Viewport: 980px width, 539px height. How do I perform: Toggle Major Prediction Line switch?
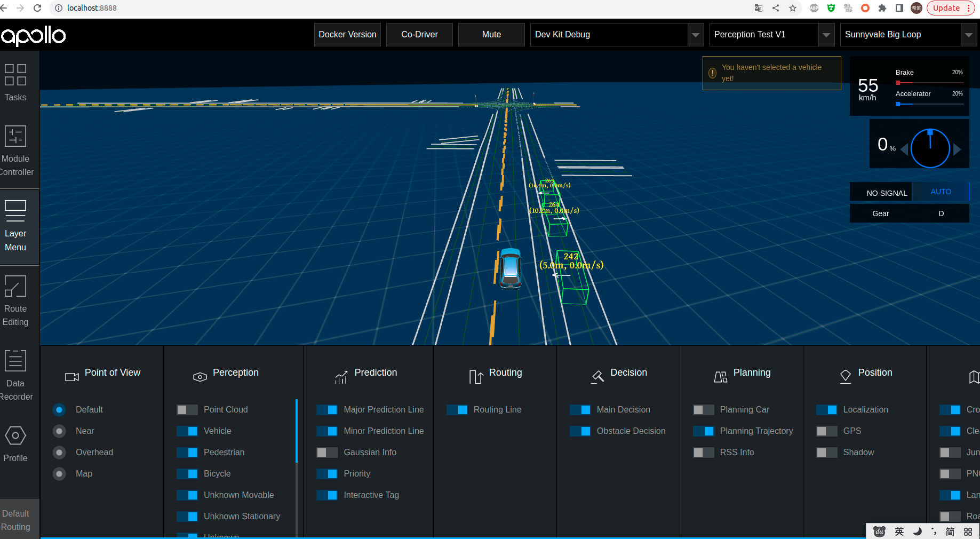(x=327, y=410)
